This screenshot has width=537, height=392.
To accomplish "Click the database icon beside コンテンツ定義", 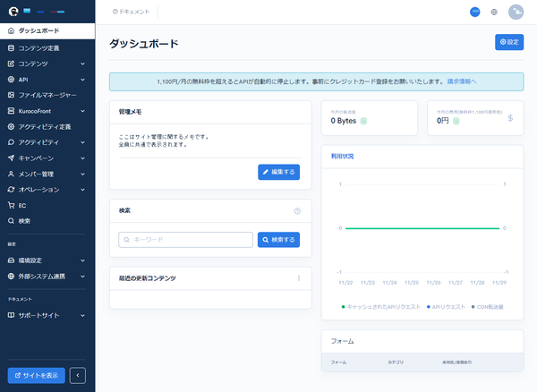I will (11, 48).
